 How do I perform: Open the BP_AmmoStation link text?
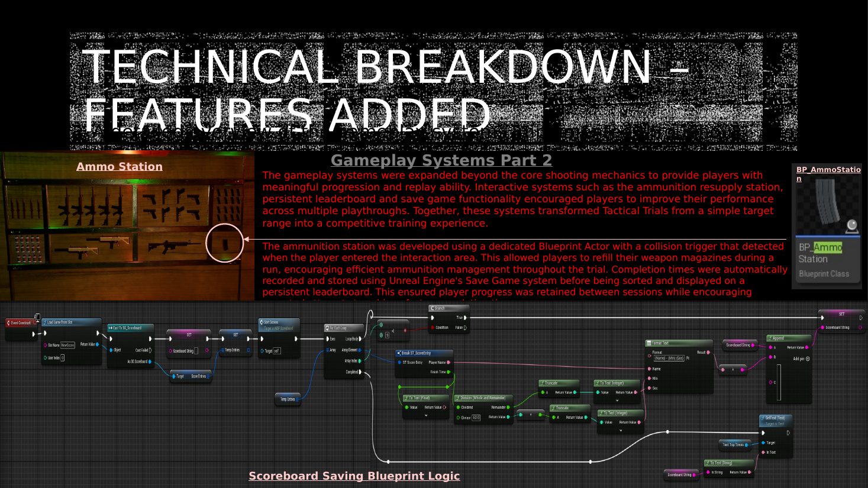[x=828, y=174]
